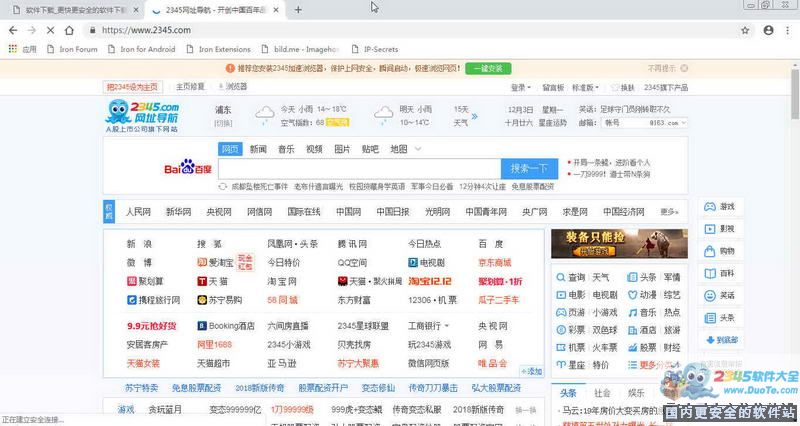Open the 留言板 link

[553, 88]
